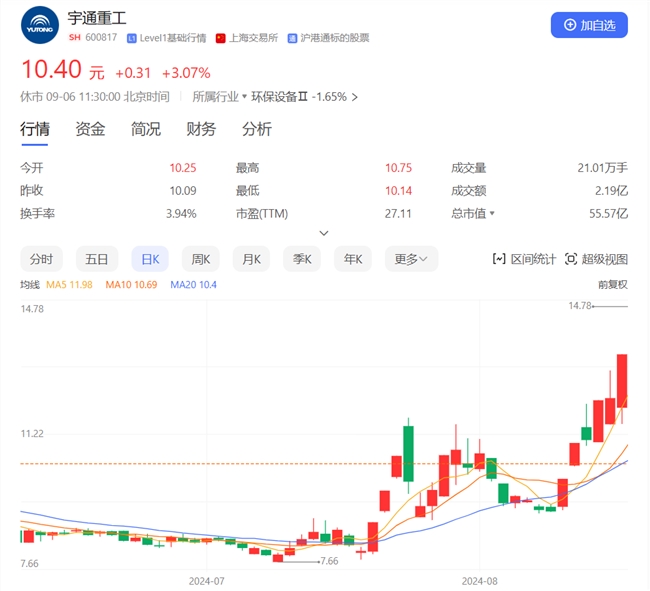Click the 最高 value 10.75
This screenshot has height=591, width=650.
pos(398,168)
